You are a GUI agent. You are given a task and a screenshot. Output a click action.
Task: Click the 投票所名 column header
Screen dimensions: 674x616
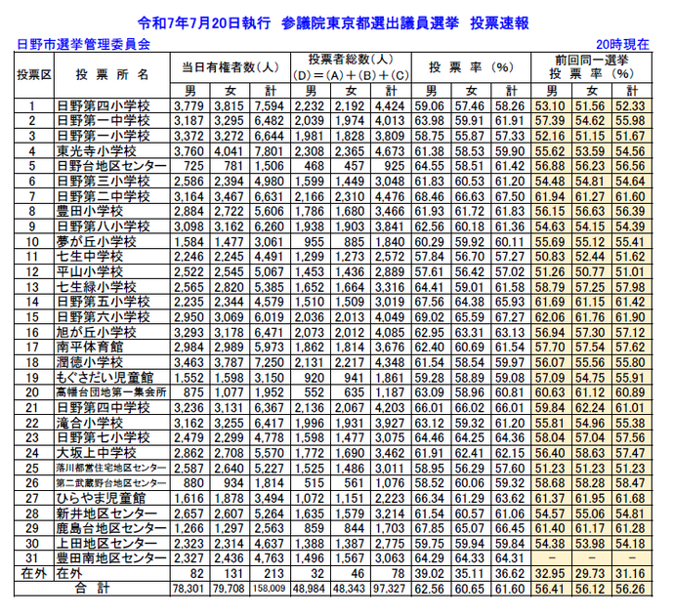coord(112,75)
